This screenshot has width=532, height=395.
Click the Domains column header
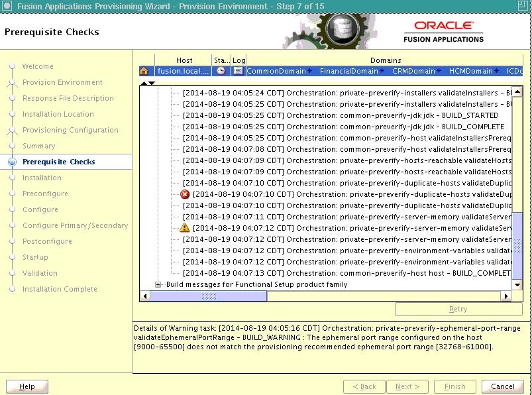click(386, 60)
